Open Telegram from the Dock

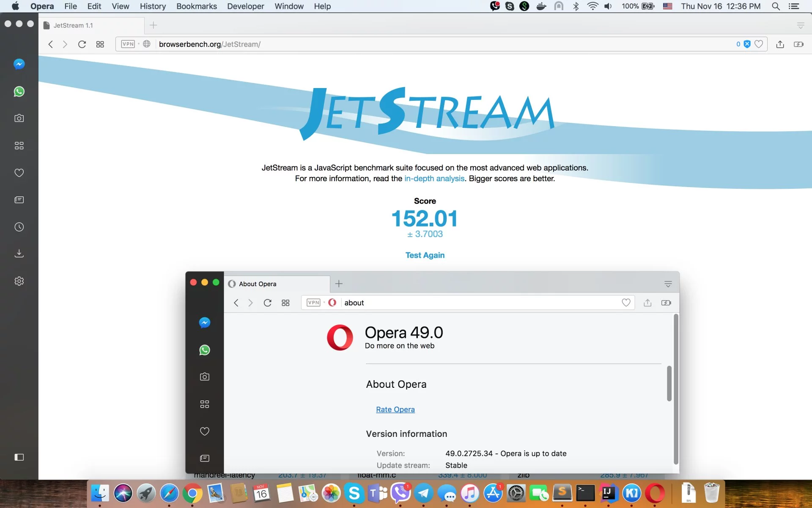423,493
